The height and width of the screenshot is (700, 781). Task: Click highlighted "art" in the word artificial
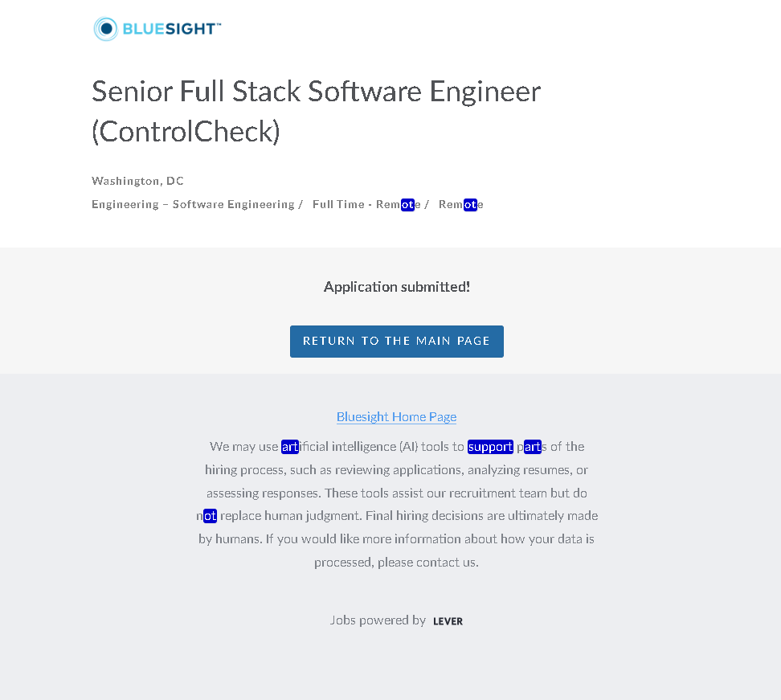pyautogui.click(x=290, y=447)
